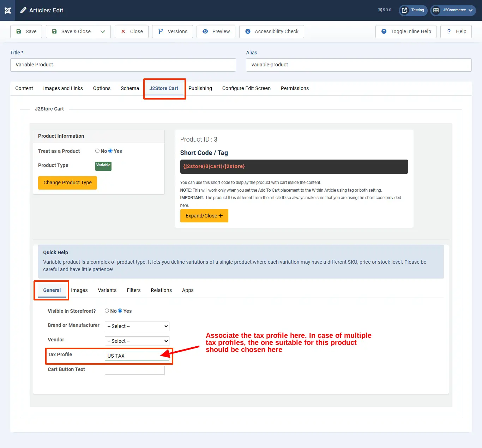
Task: Select the J2Store Cart tab
Action: click(x=164, y=88)
